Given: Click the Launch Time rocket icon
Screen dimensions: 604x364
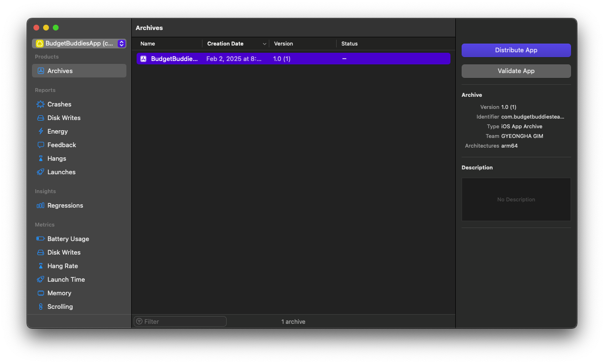Looking at the screenshot, I should coord(41,279).
